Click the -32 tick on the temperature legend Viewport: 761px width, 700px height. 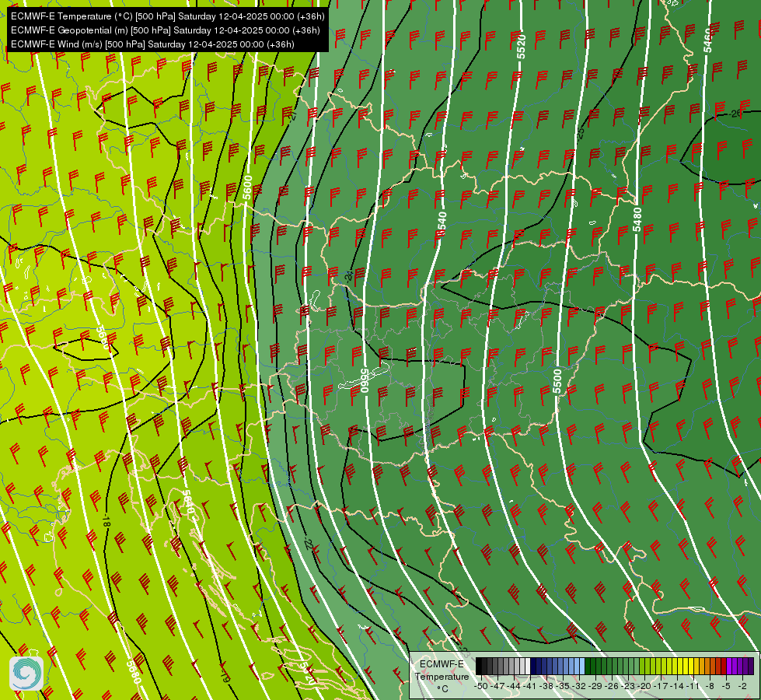tap(579, 686)
